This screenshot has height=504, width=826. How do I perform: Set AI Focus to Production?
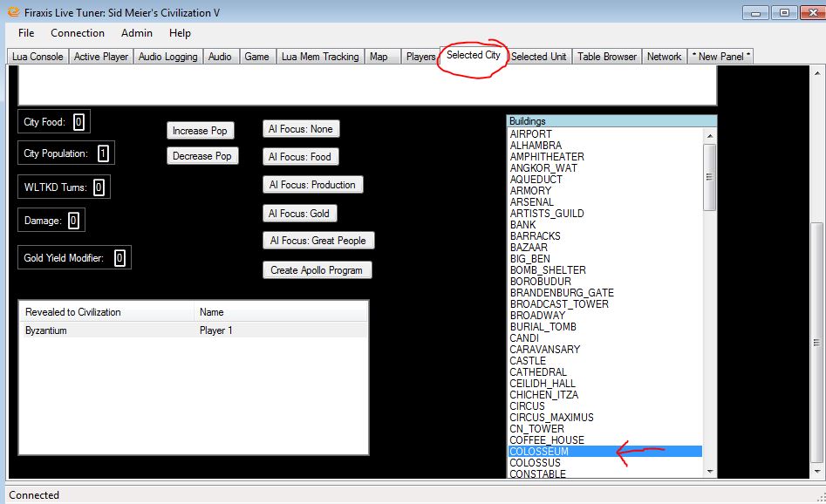[312, 185]
